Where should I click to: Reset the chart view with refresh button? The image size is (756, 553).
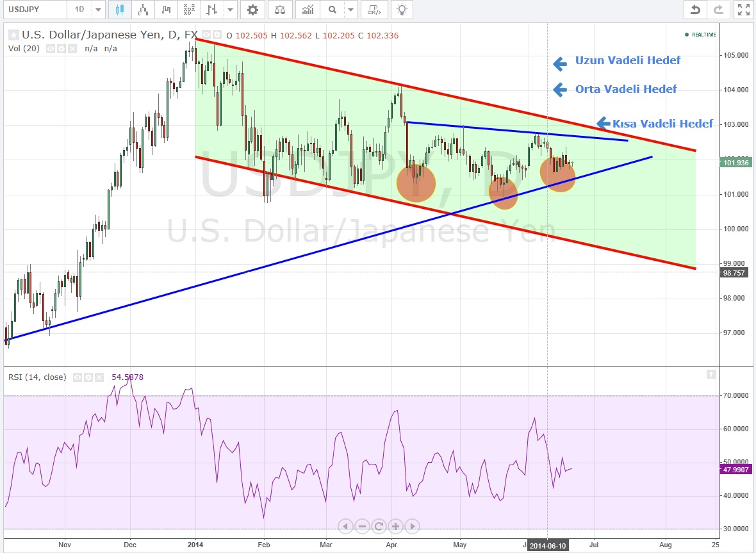[x=379, y=527]
